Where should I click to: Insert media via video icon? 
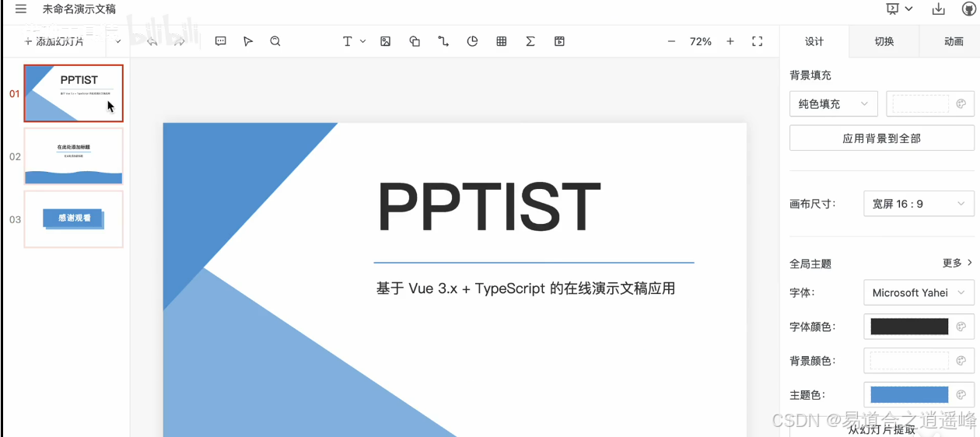coord(559,41)
